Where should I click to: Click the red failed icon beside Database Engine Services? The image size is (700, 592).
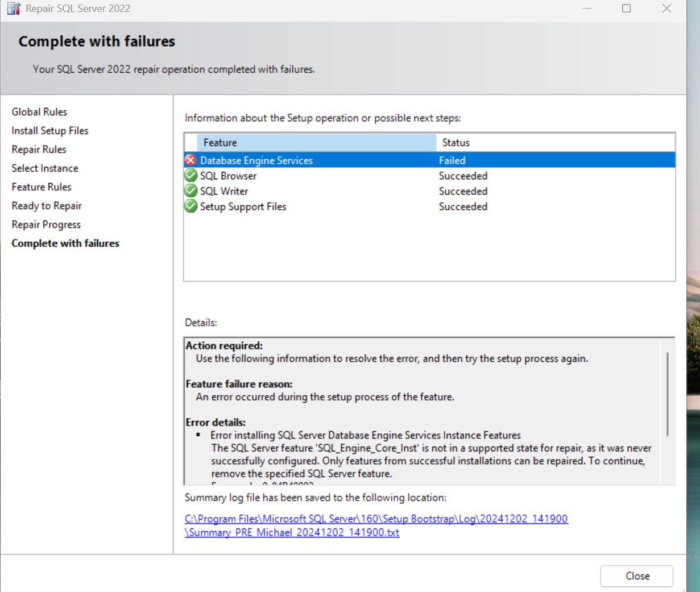[190, 160]
